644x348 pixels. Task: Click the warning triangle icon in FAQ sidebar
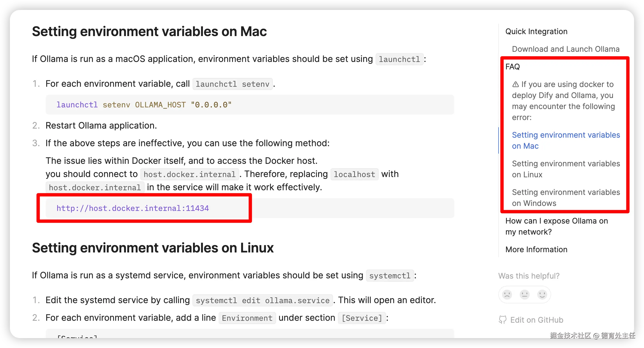[x=516, y=85]
